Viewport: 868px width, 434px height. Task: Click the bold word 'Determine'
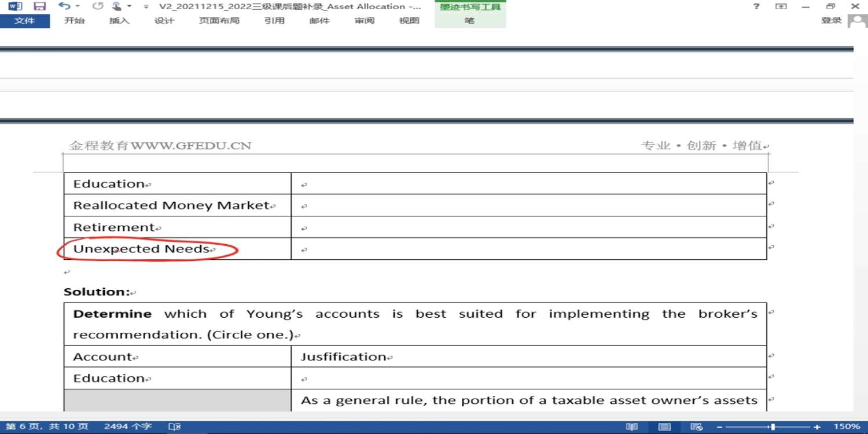(x=112, y=314)
